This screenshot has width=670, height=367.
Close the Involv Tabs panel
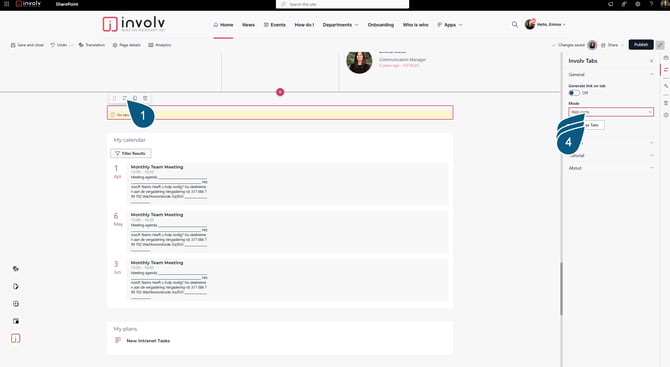651,61
